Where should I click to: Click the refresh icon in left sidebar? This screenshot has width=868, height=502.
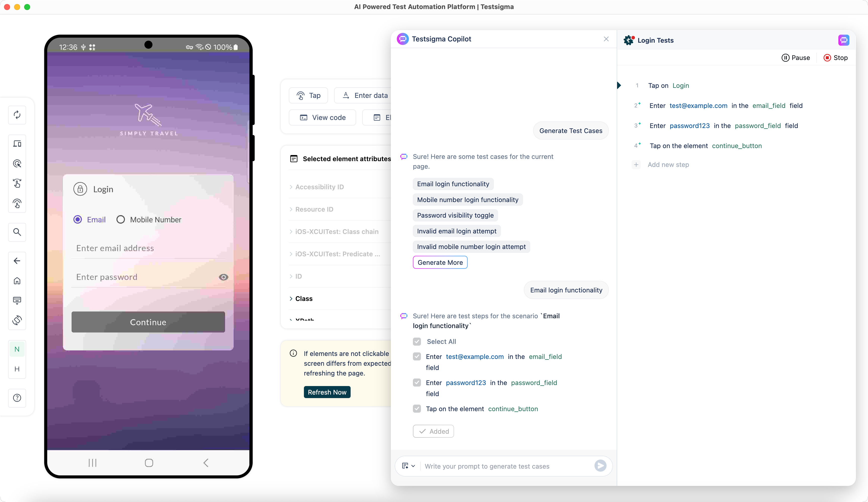[x=17, y=115]
